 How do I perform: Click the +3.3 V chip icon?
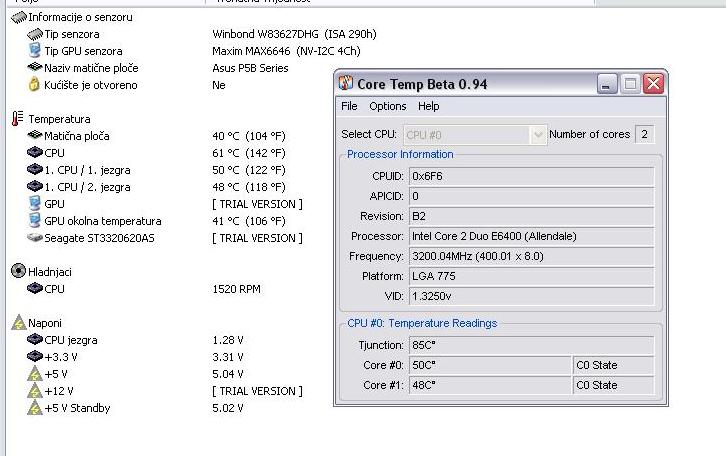(35, 356)
